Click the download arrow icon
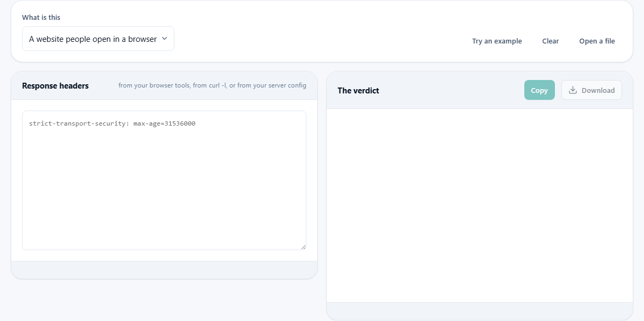This screenshot has width=644, height=321. click(573, 90)
